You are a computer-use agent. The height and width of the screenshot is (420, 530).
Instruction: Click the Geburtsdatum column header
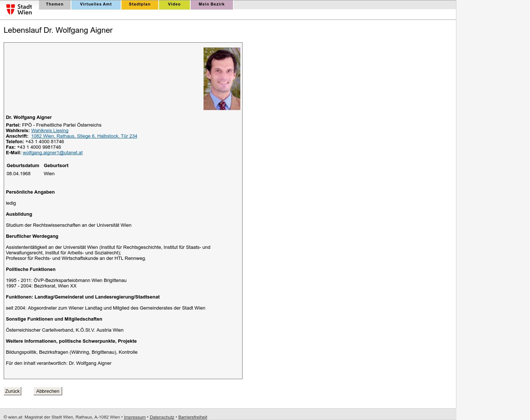click(23, 166)
